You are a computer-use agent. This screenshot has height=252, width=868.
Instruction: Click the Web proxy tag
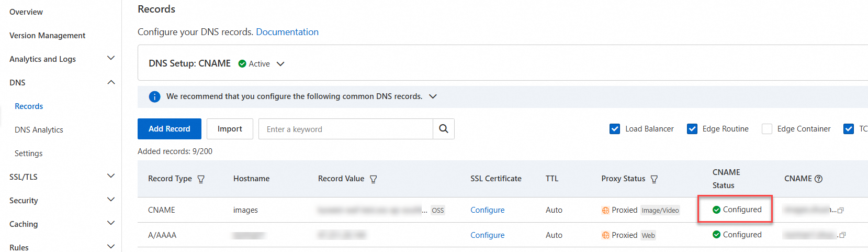(x=648, y=236)
